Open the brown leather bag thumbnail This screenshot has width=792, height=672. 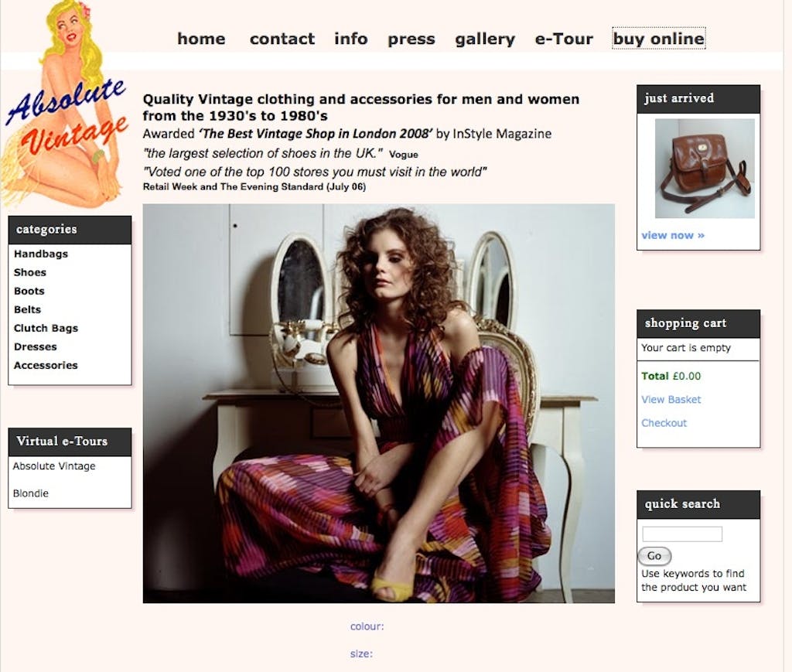(x=705, y=169)
